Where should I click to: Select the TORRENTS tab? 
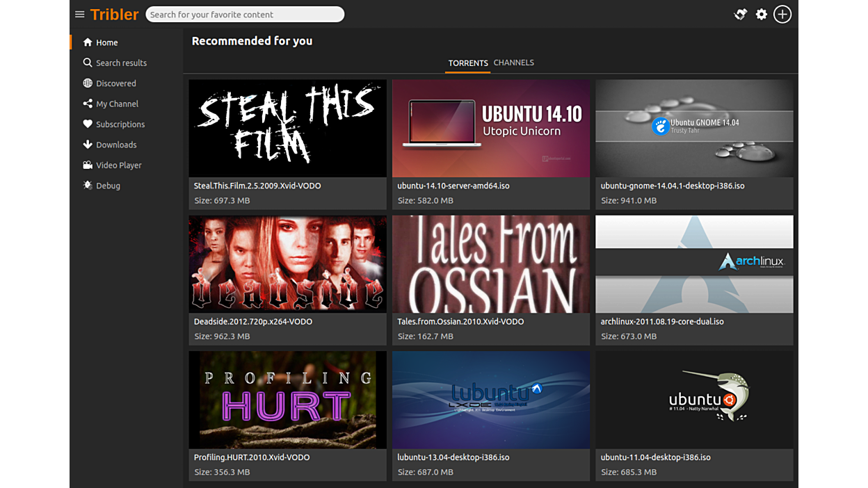[467, 63]
